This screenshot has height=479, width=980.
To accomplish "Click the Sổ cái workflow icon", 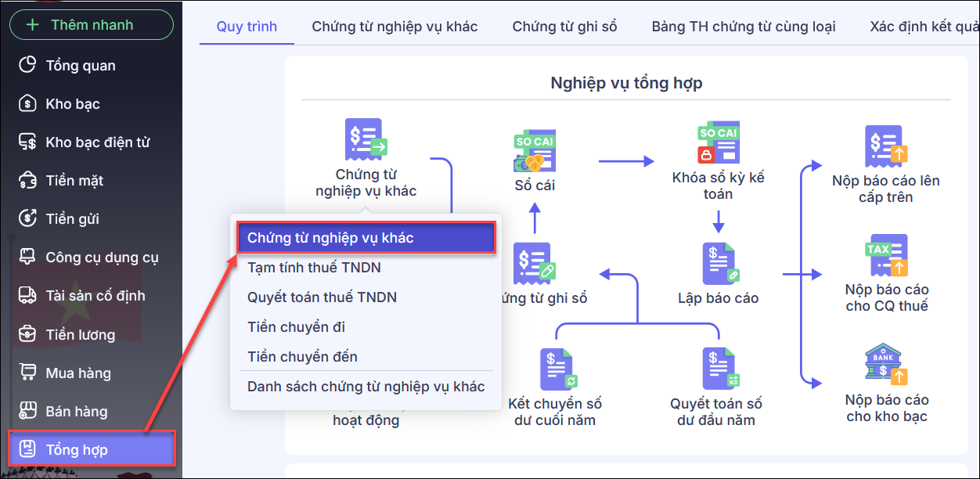I will (534, 153).
